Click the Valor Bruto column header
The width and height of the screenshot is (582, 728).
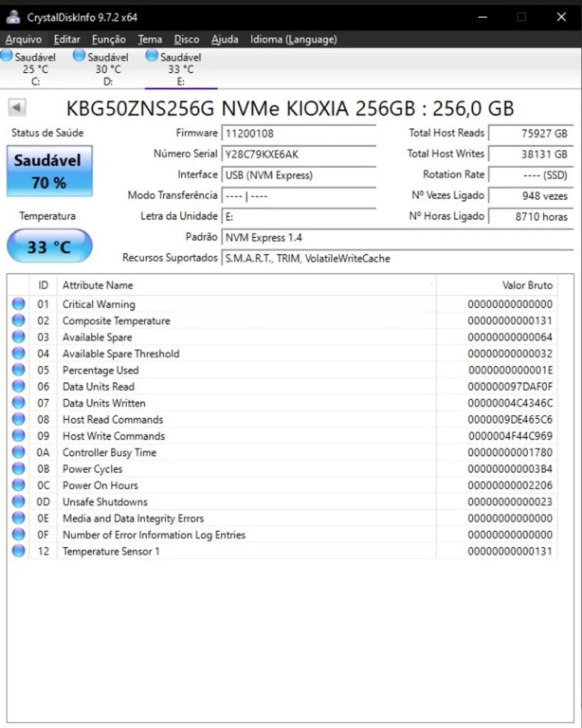[x=497, y=285]
